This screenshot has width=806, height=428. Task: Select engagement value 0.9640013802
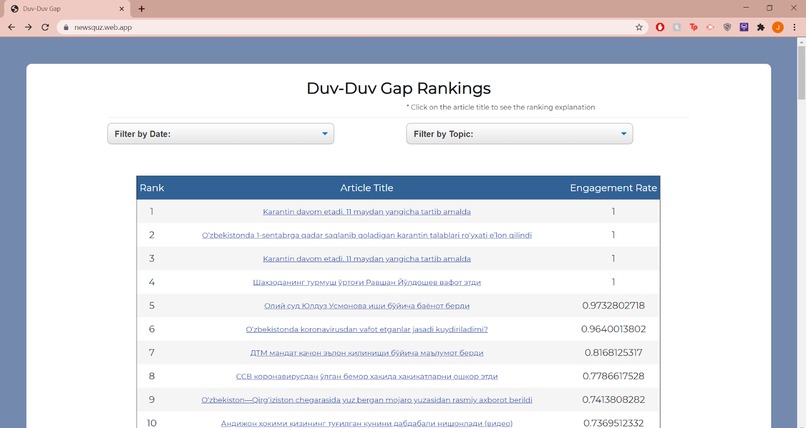pyautogui.click(x=613, y=329)
